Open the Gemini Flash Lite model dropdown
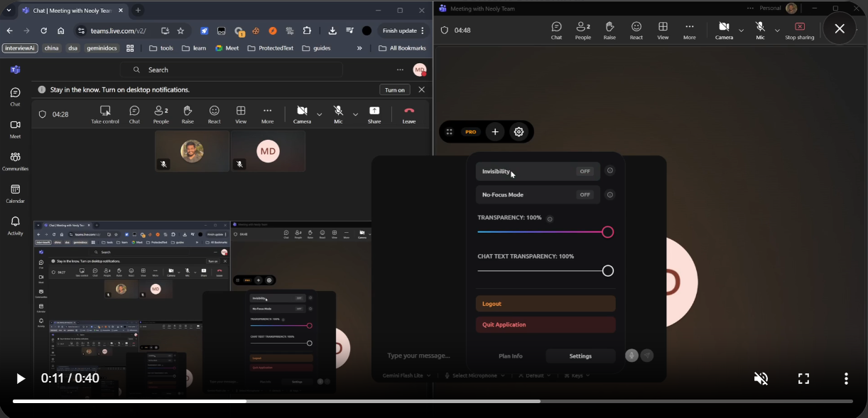 point(406,375)
